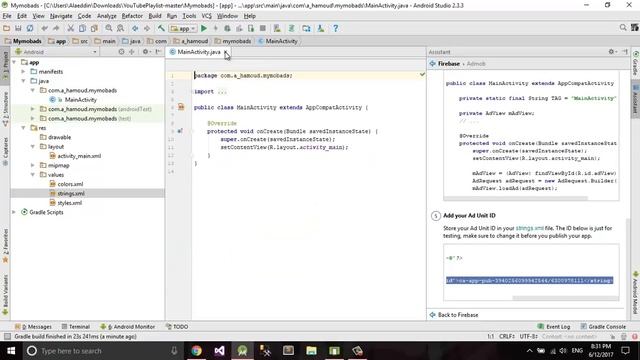Close the MainActivity.java editor tab

226,52
